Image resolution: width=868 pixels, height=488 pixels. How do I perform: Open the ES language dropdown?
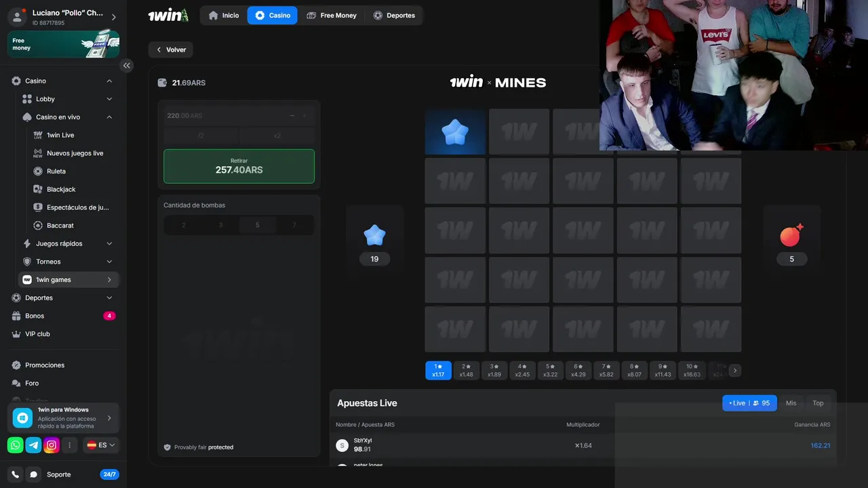101,445
